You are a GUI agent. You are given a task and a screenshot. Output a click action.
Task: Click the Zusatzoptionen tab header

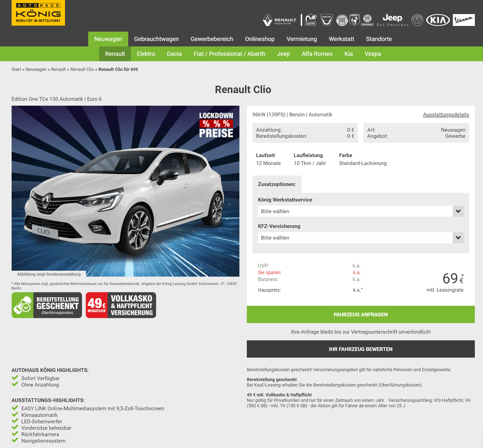pos(277,184)
